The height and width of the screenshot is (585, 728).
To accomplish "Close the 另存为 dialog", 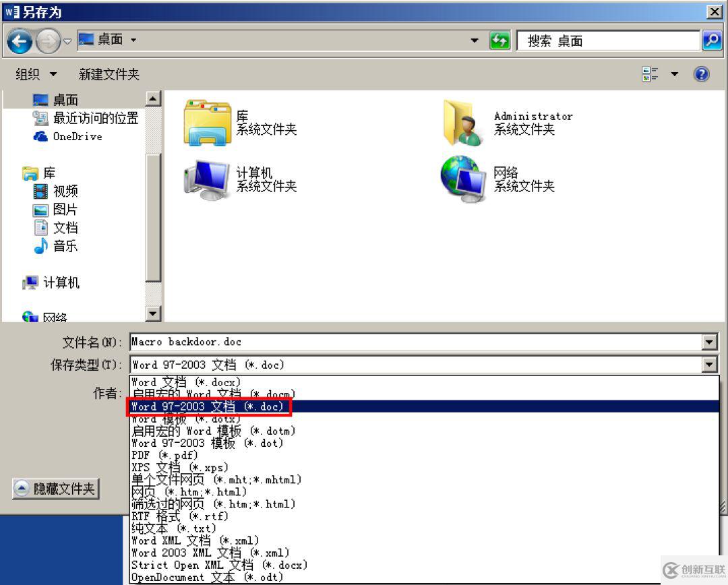I will point(714,11).
